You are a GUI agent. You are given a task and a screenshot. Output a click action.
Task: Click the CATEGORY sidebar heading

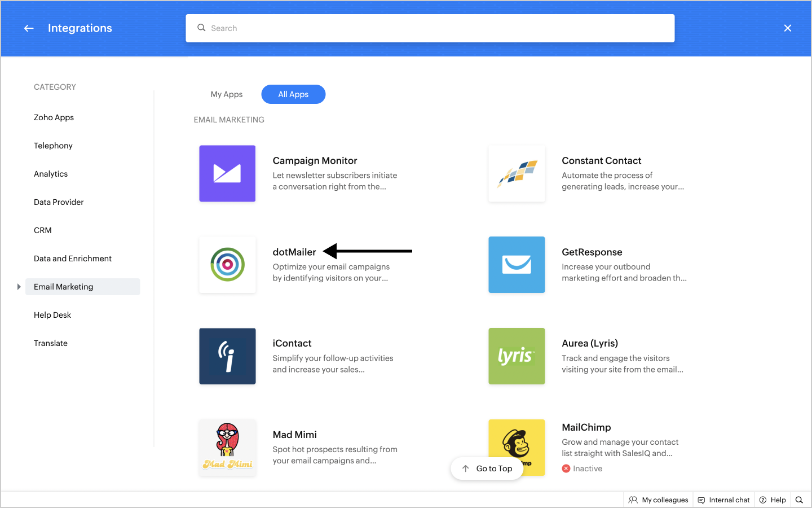55,87
